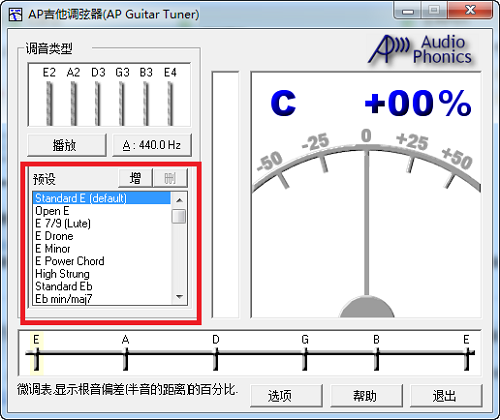500x420 pixels.
Task: Click the A2 string in tuning panel
Action: [x=74, y=103]
